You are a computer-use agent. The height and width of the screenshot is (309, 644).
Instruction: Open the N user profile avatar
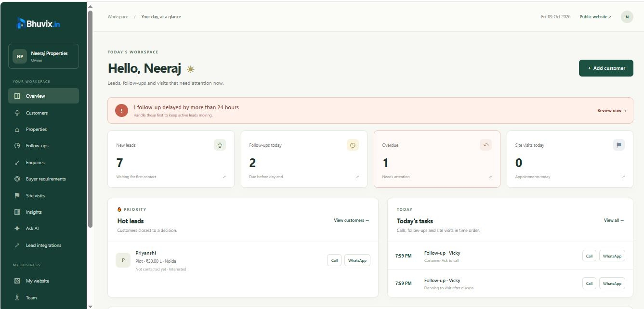click(627, 17)
